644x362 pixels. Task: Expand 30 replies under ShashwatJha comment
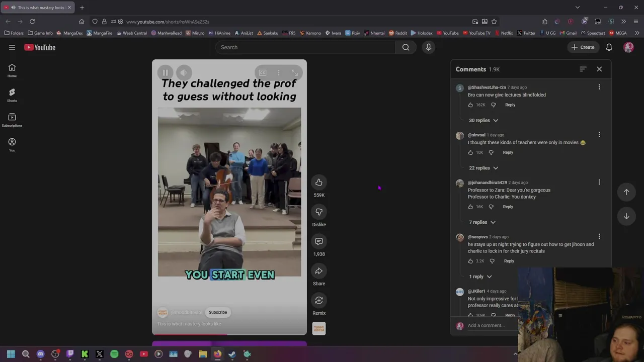484,120
